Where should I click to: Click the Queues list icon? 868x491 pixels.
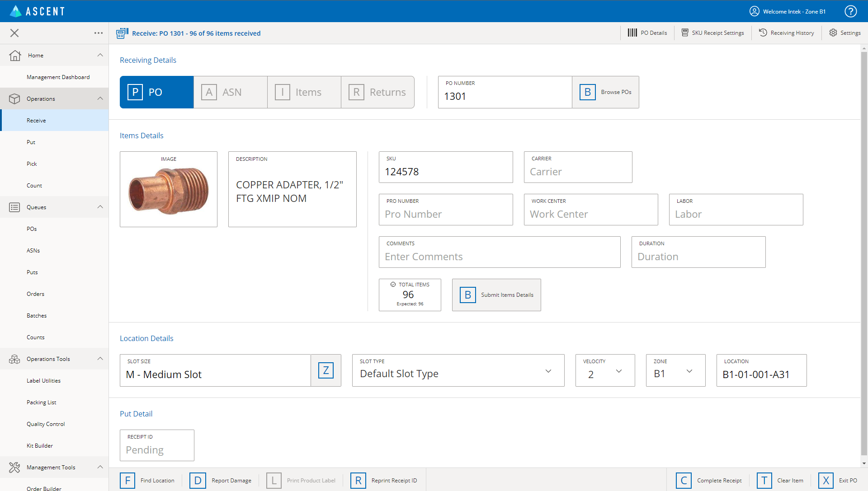pos(14,207)
